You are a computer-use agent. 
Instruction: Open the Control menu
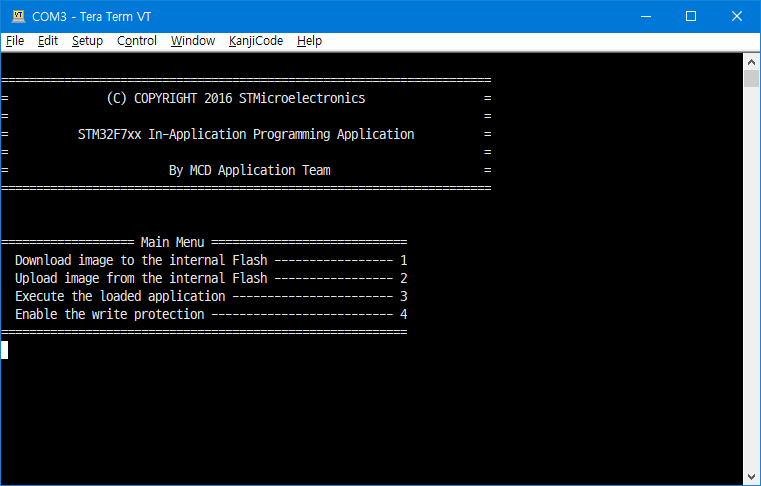tap(137, 41)
